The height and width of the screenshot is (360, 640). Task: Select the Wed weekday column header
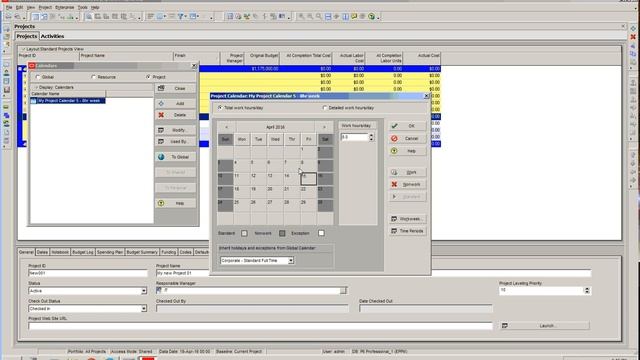pyautogui.click(x=275, y=140)
